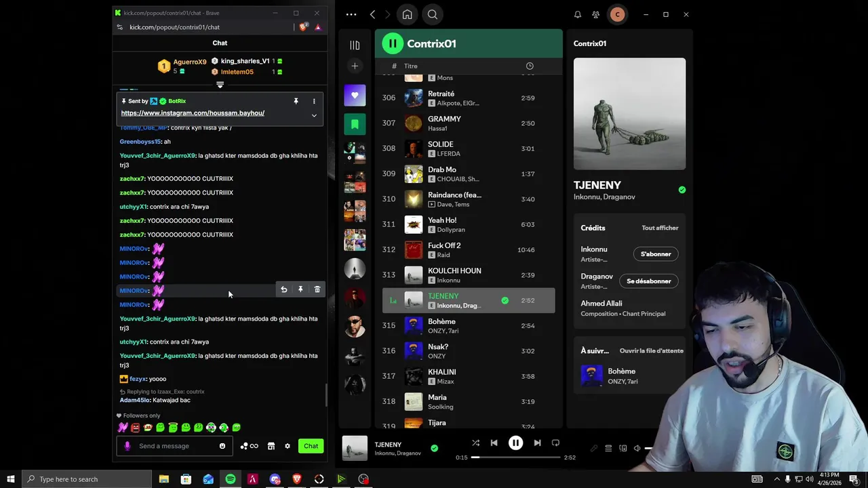Collapse chat leaderboard handle below names
The width and height of the screenshot is (868, 488).
220,85
